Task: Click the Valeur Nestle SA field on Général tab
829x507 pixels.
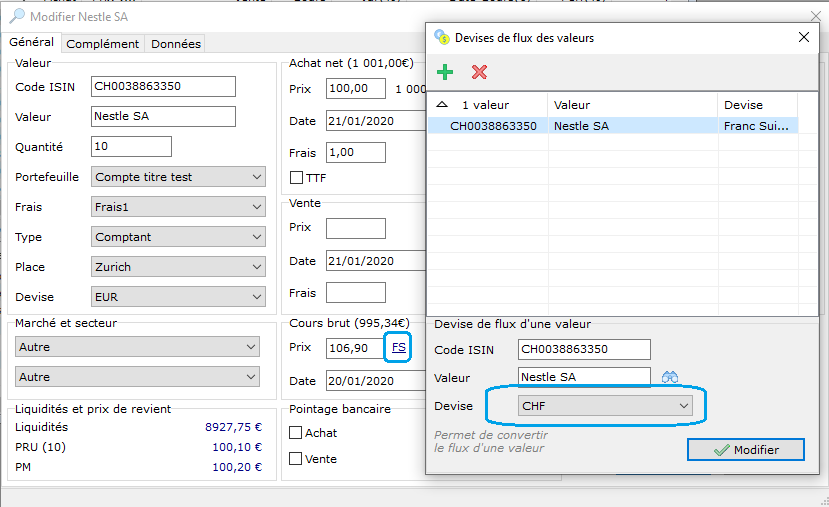Action: (163, 116)
